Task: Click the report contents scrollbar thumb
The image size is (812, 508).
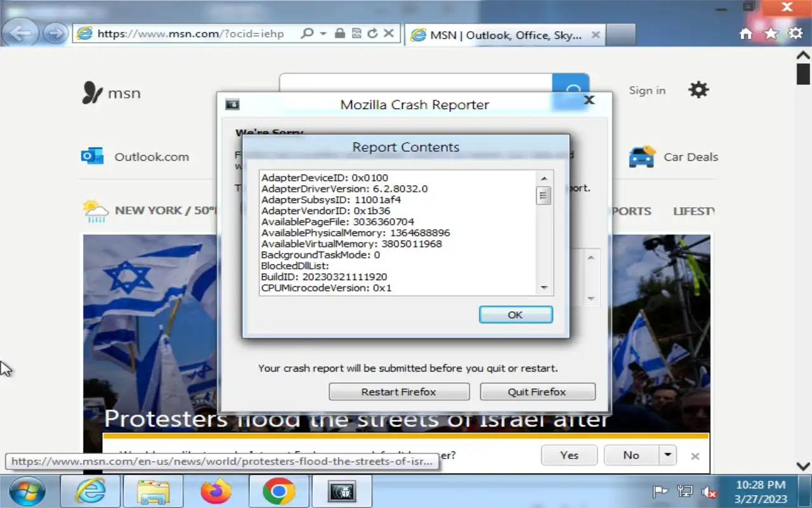Action: [544, 195]
